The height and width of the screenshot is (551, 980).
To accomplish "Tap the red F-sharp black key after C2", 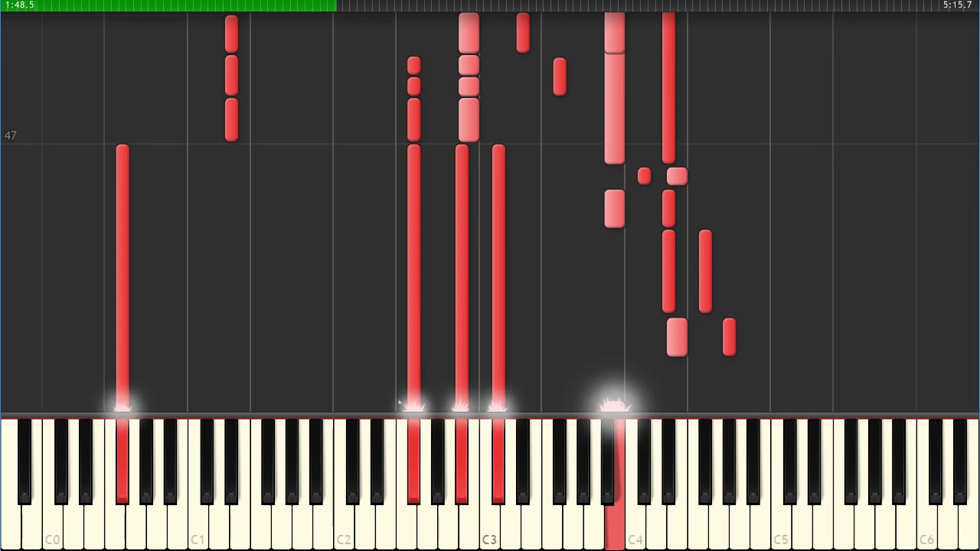I will [x=413, y=461].
